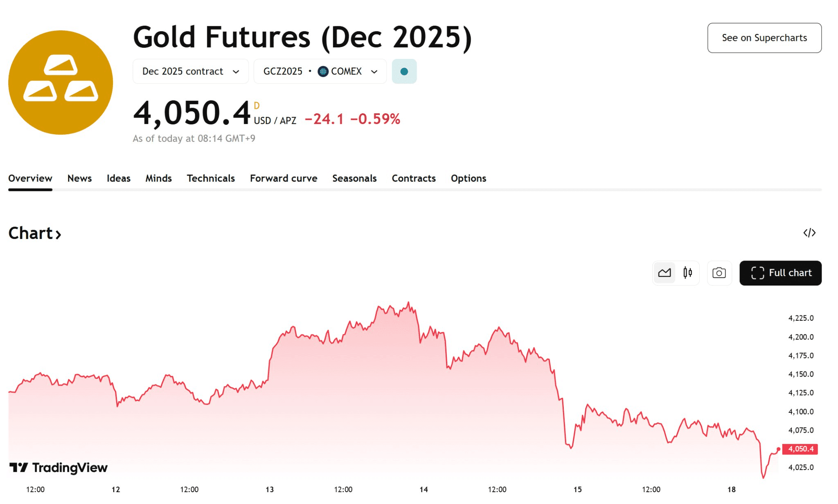Open the Technicals tab
Screen dimensions: 838x504
[x=211, y=178]
